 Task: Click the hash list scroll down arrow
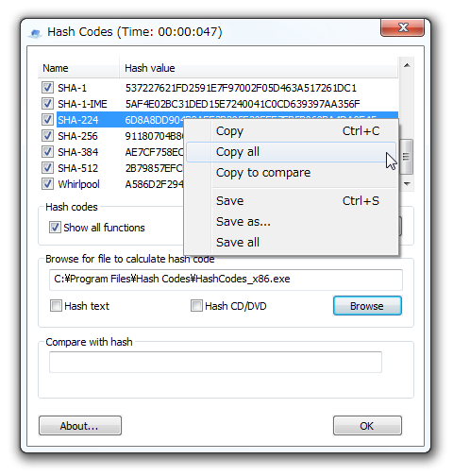[407, 184]
